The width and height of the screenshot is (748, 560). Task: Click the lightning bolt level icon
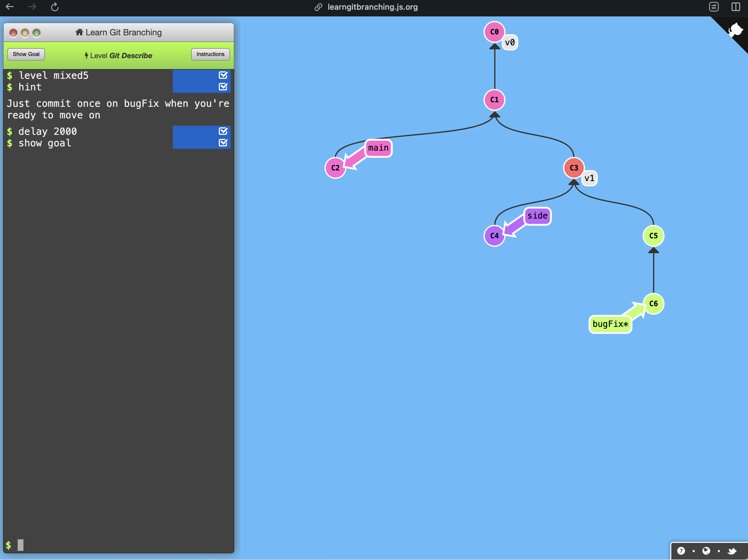pyautogui.click(x=86, y=55)
